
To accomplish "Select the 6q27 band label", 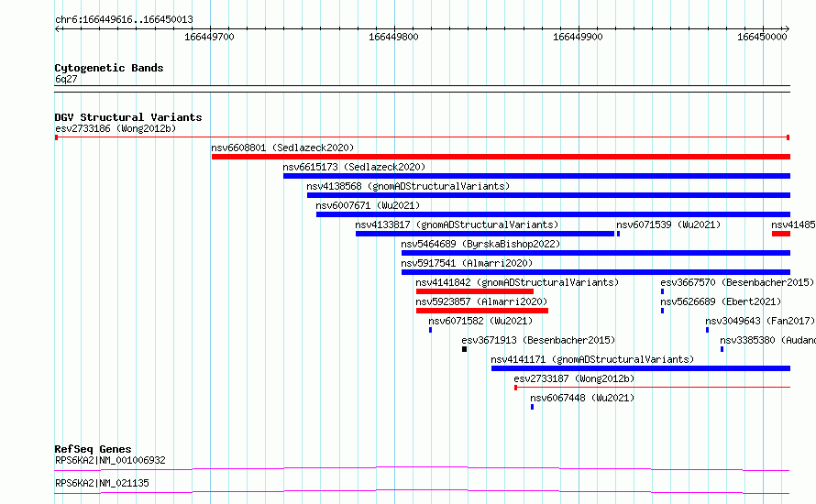I will pyautogui.click(x=66, y=79).
